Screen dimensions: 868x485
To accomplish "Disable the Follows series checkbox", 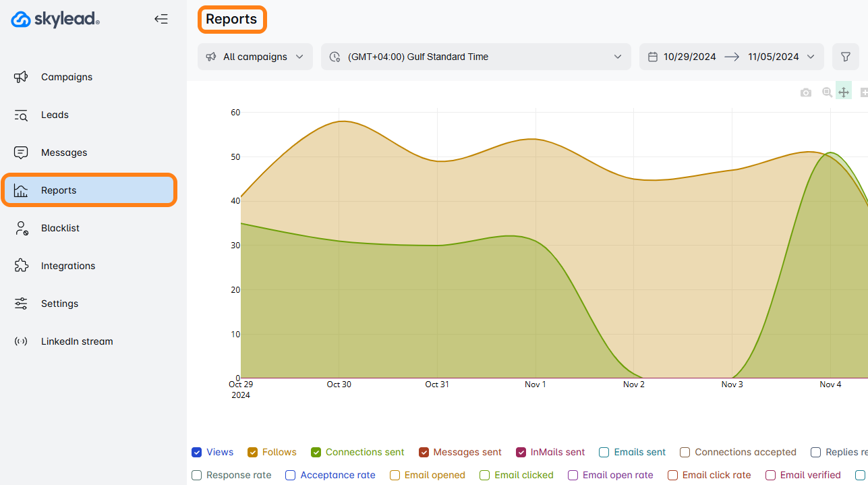I will (253, 452).
